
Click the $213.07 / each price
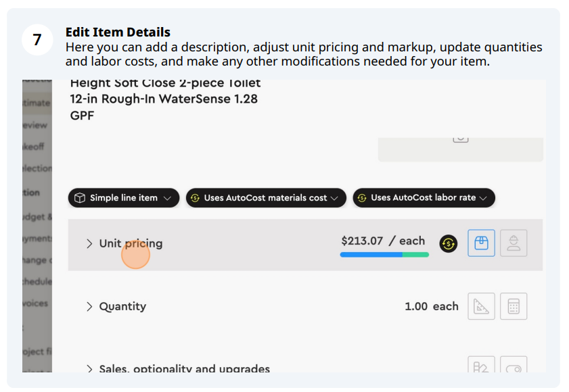tap(383, 241)
